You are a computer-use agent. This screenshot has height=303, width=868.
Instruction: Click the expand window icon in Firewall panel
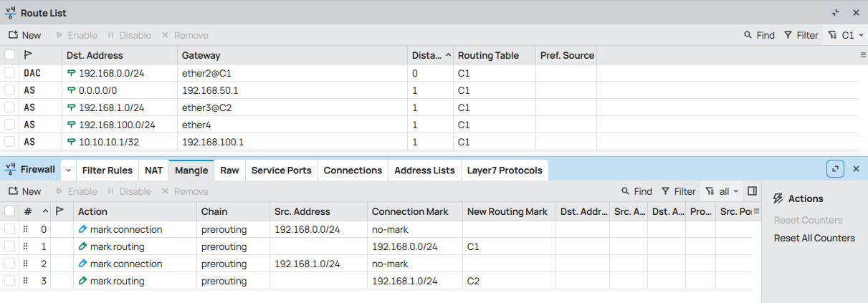tap(835, 169)
